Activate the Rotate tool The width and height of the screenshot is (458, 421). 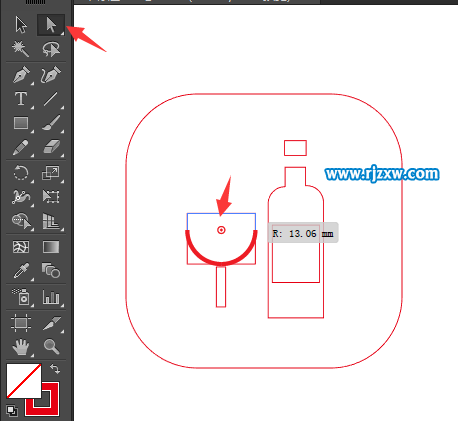point(21,173)
